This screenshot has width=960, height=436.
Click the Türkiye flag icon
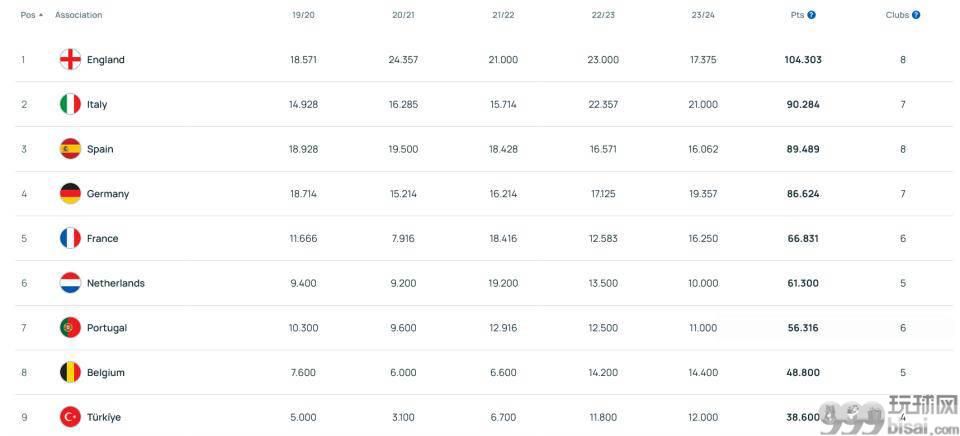(x=70, y=417)
